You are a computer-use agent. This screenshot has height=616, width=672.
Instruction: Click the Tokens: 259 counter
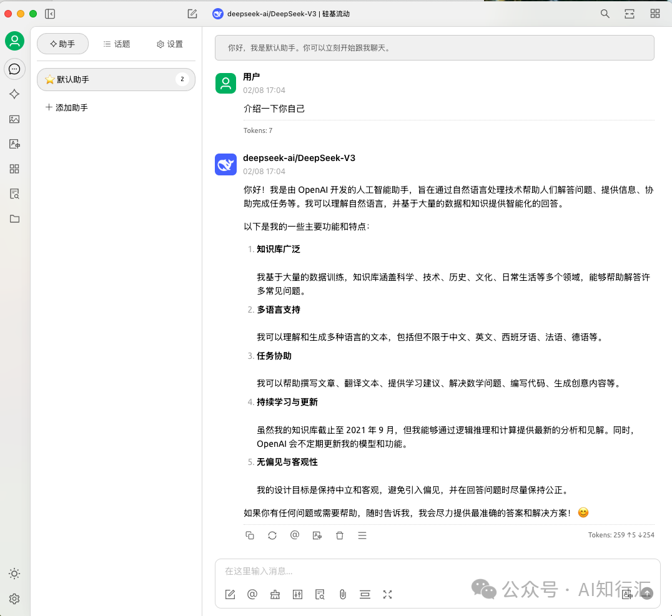click(x=621, y=535)
